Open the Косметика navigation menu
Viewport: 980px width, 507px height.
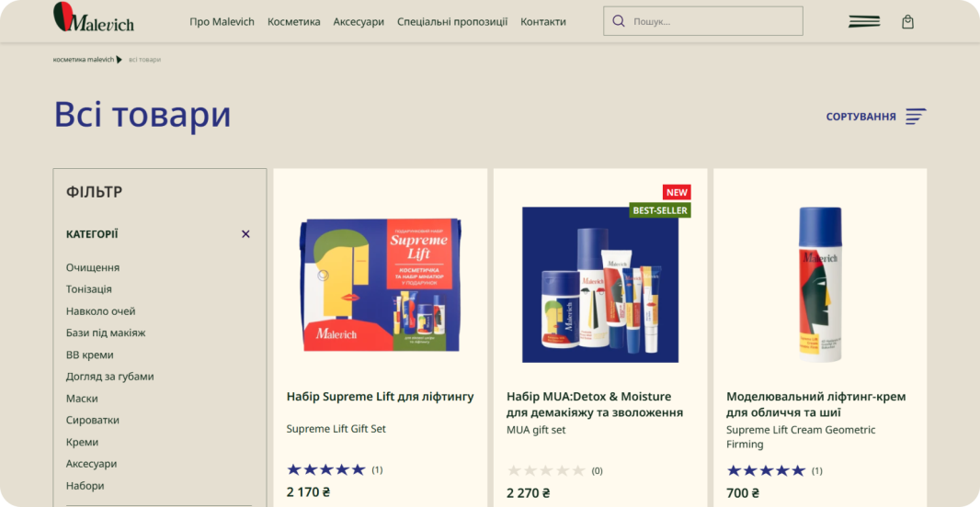[x=294, y=22]
